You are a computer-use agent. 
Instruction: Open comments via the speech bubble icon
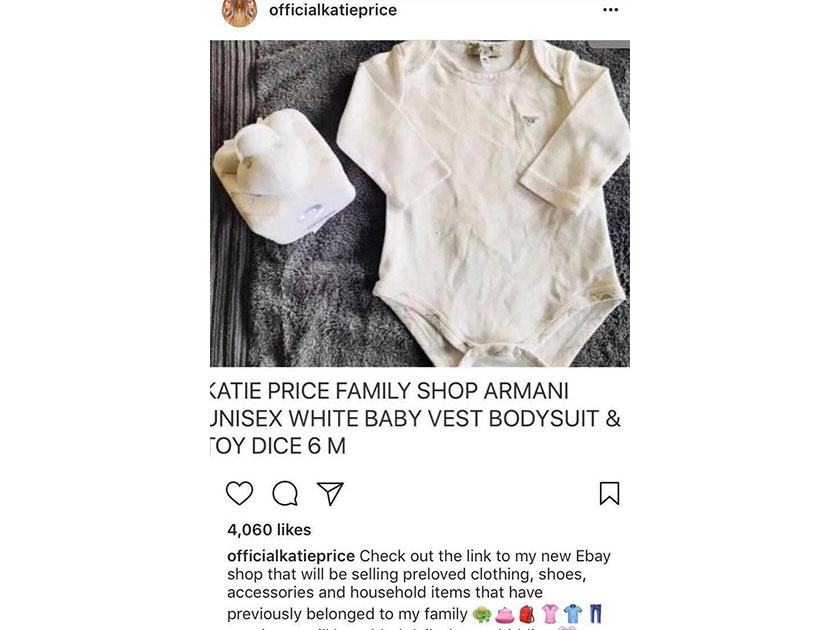285,493
